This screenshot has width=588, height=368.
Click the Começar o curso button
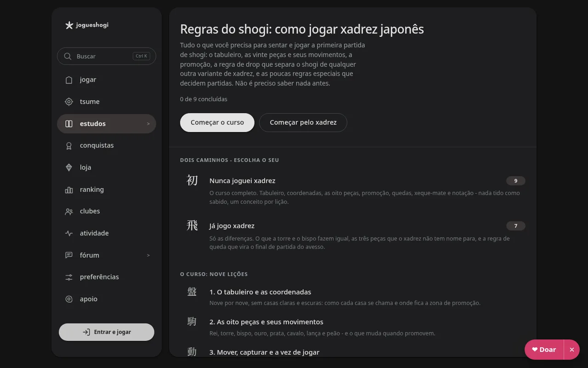point(217,122)
